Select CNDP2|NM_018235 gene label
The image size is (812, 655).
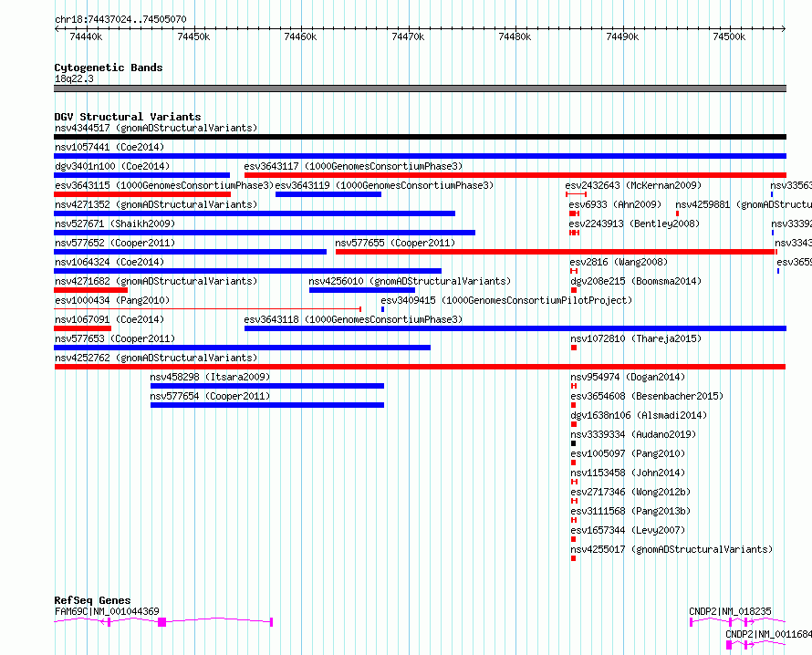point(730,611)
